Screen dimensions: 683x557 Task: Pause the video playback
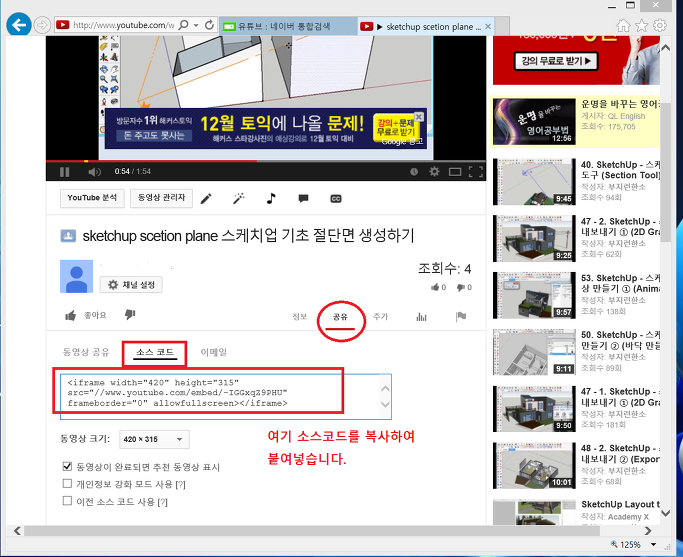coord(64,172)
